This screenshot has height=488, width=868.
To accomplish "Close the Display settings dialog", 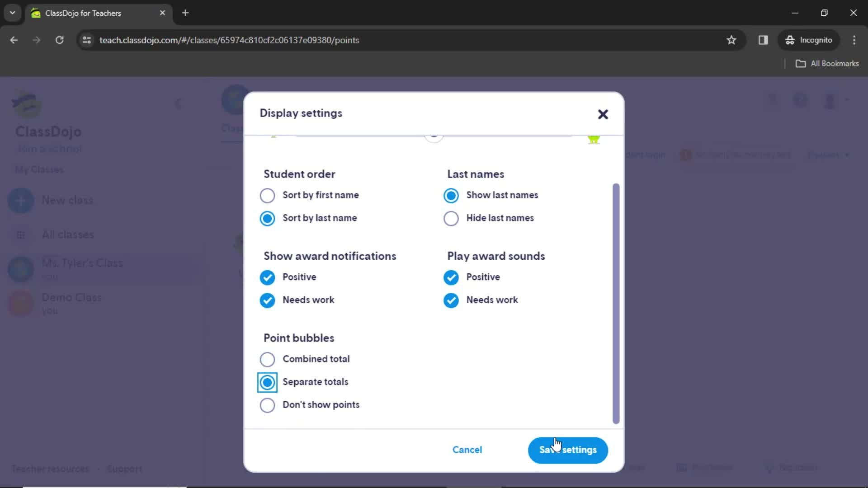I will tap(603, 114).
